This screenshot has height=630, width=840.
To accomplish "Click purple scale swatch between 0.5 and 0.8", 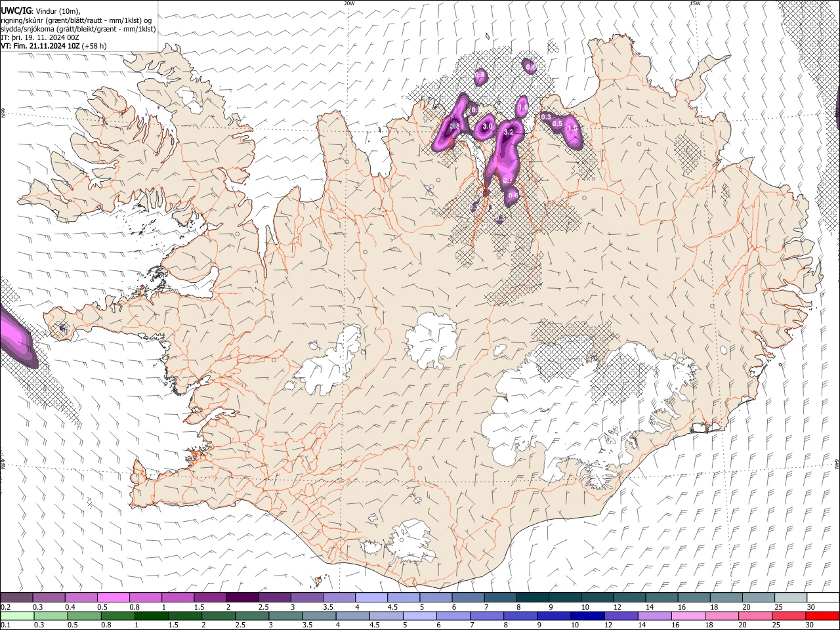I will pyautogui.click(x=113, y=598).
